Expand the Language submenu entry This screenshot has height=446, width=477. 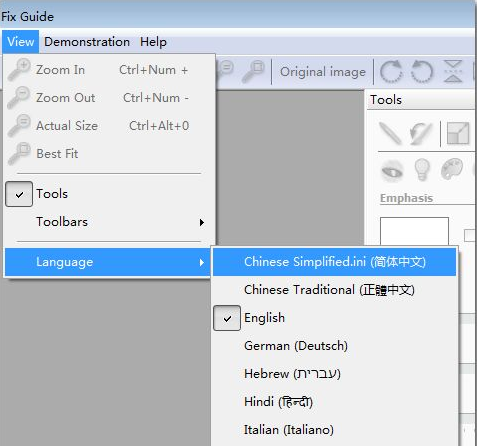coord(108,262)
